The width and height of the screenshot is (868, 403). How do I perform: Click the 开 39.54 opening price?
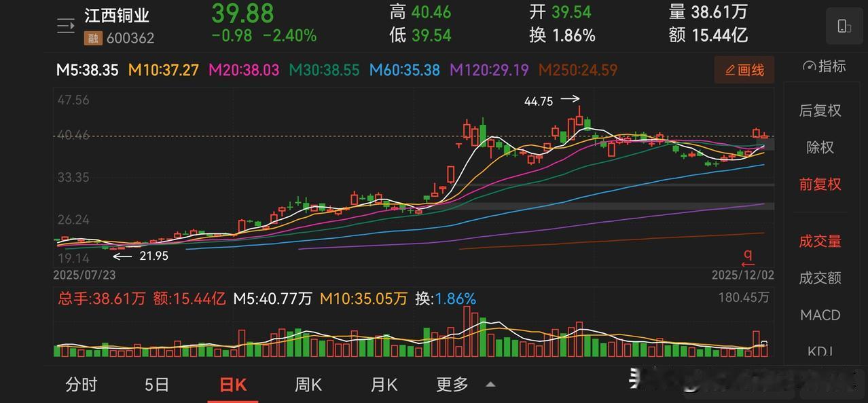click(560, 12)
